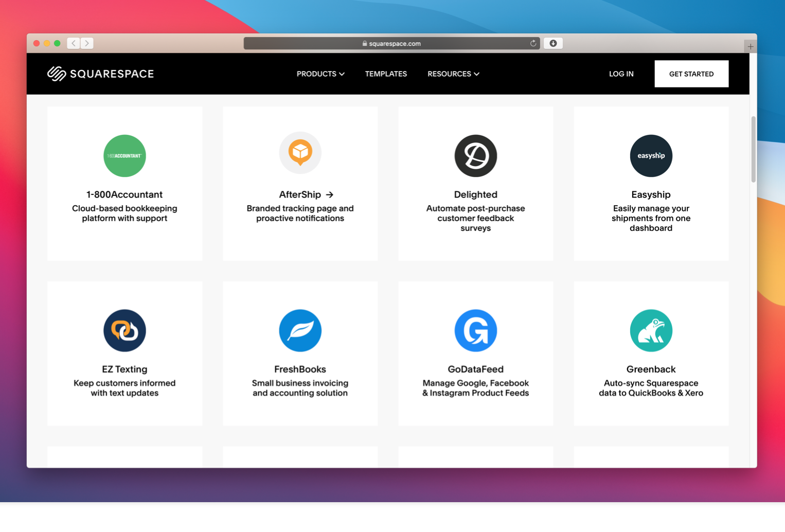
Task: Open a new tab with plus button
Action: point(751,47)
